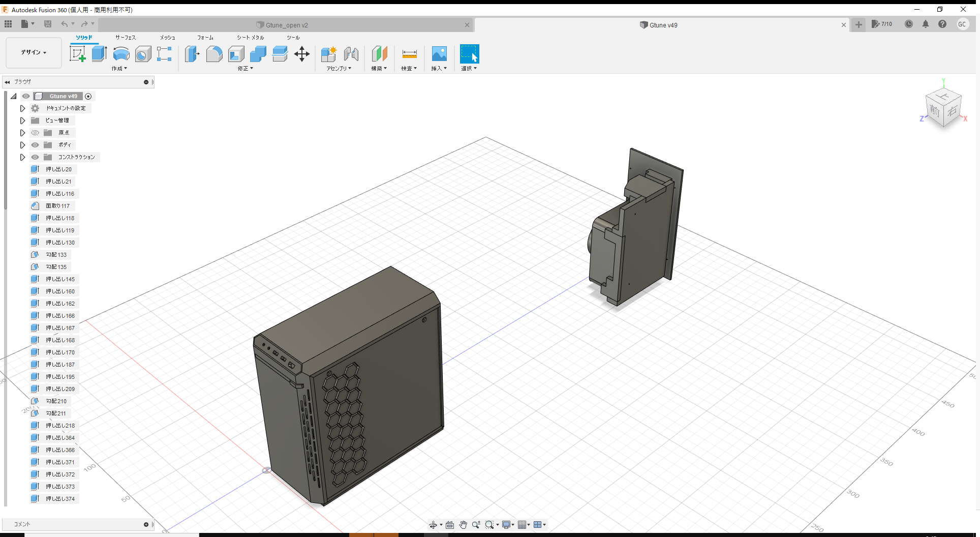
Task: Open the display settings dropdown
Action: 508,524
